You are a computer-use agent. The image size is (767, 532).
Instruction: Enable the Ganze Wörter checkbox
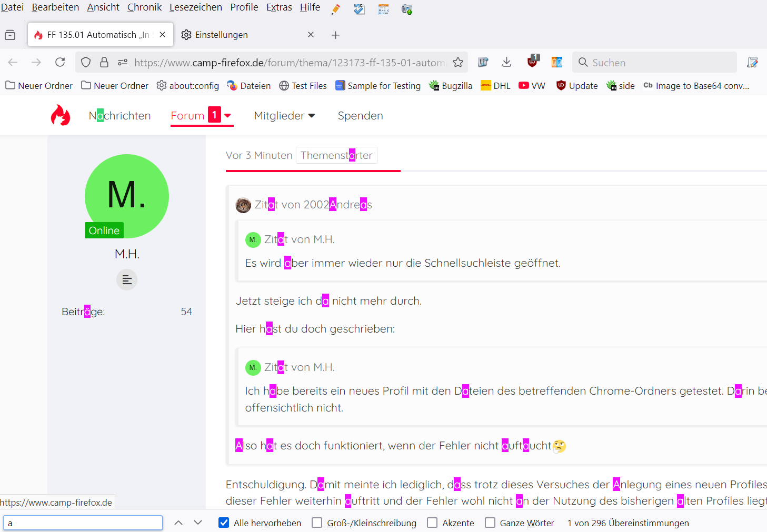click(490, 523)
